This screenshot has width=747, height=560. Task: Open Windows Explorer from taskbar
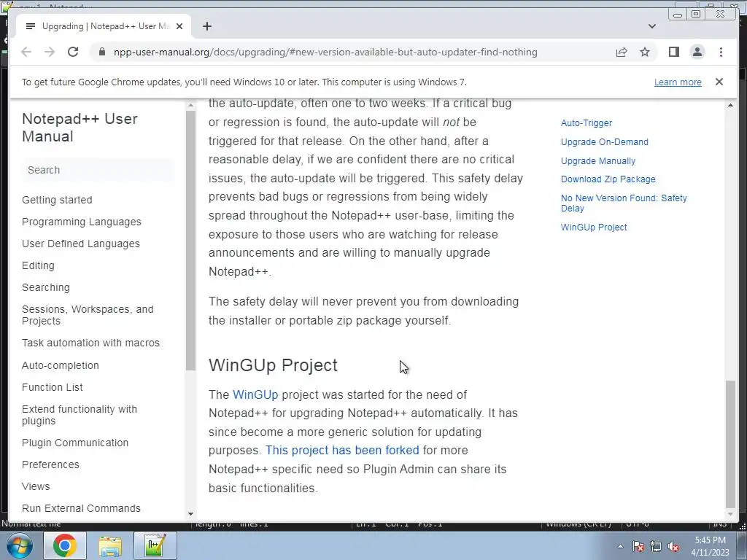110,545
